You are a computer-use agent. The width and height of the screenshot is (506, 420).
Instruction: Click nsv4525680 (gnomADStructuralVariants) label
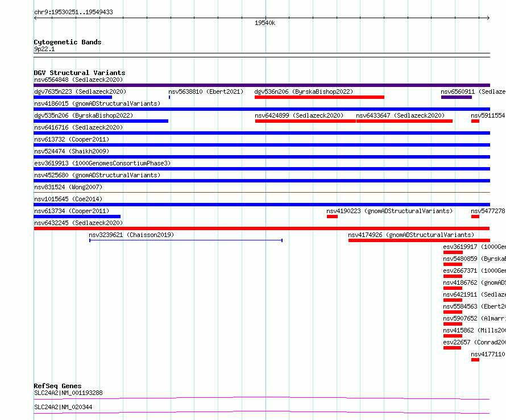97,175
